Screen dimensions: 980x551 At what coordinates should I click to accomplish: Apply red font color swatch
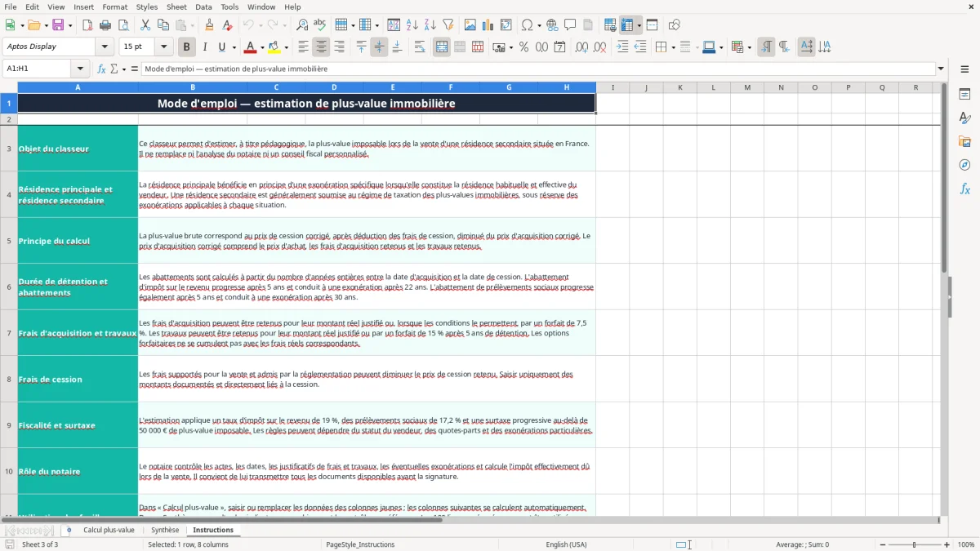[252, 47]
